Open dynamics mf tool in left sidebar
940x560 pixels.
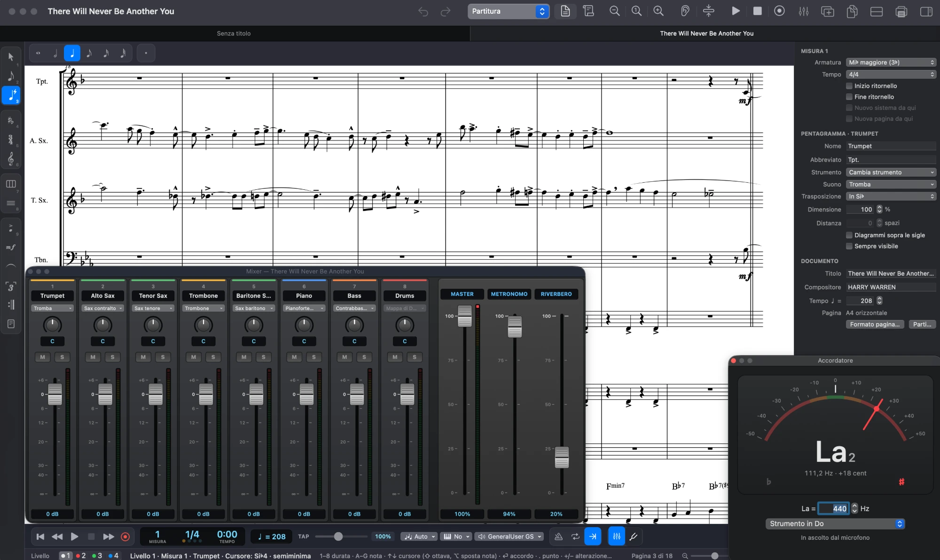click(x=11, y=247)
